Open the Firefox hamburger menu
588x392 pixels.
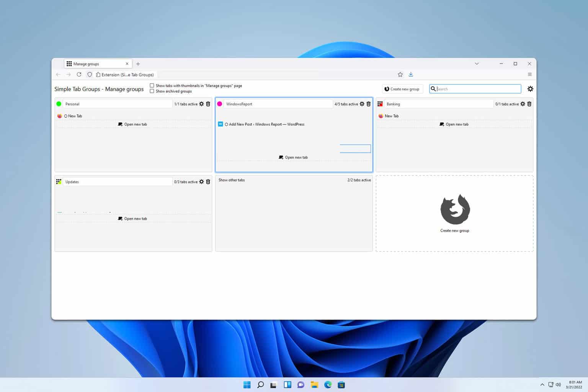click(530, 74)
